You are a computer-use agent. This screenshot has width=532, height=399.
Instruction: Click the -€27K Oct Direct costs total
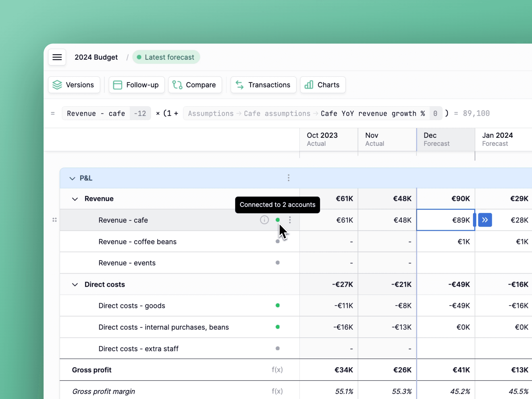pos(329,284)
